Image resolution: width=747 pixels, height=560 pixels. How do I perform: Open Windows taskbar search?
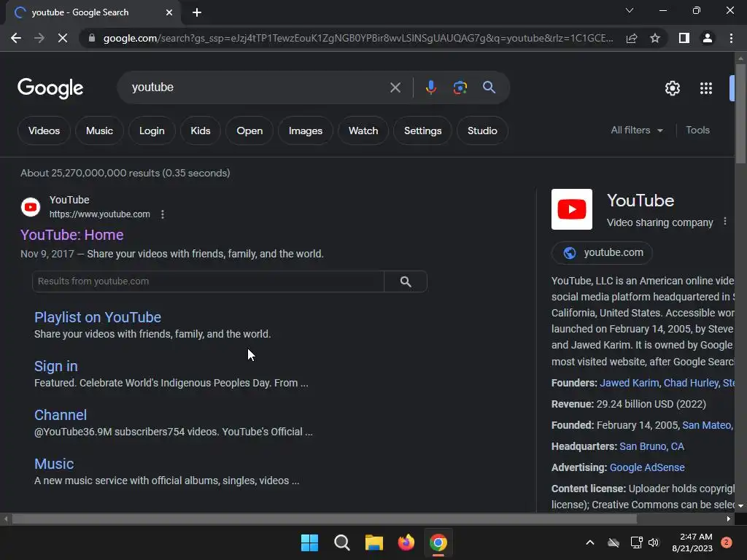[x=341, y=542]
